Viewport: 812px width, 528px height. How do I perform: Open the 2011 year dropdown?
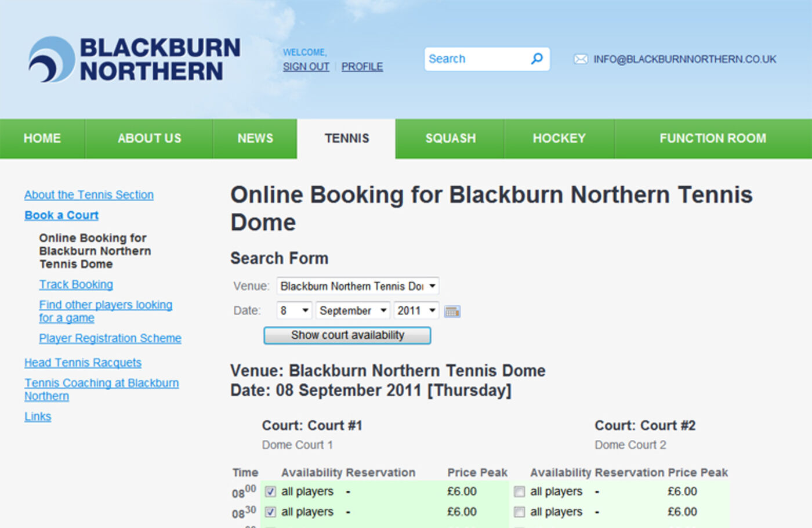[416, 310]
